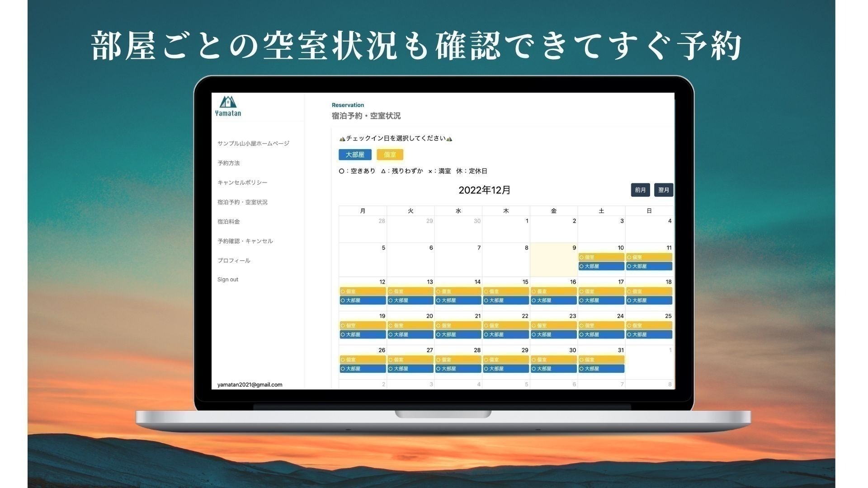Open プロフィール in the sidebar
Viewport: 868px width, 488px height.
[x=233, y=260]
